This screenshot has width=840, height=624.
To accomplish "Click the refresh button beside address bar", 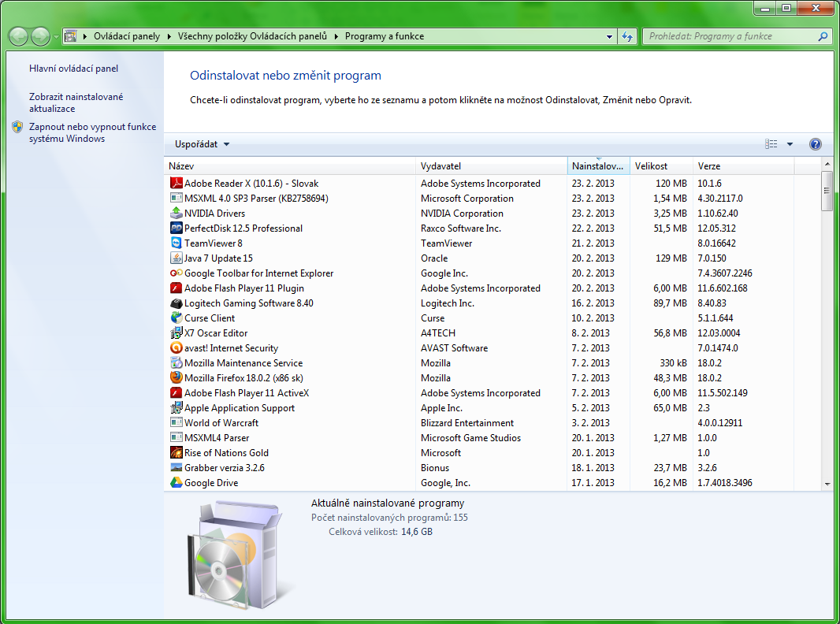I will click(x=628, y=36).
